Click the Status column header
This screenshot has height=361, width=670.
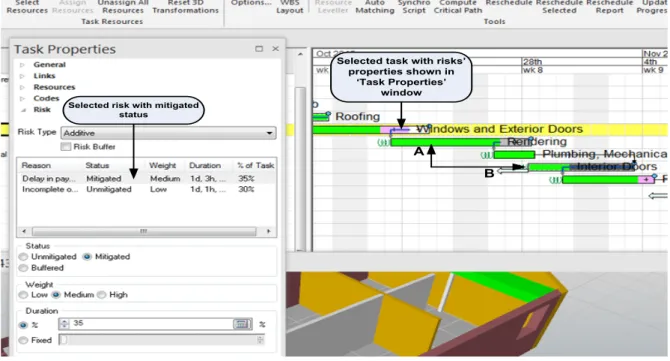97,165
